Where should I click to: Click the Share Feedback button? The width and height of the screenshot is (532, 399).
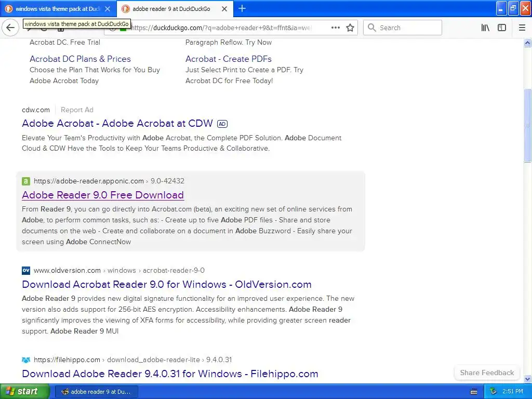click(487, 373)
